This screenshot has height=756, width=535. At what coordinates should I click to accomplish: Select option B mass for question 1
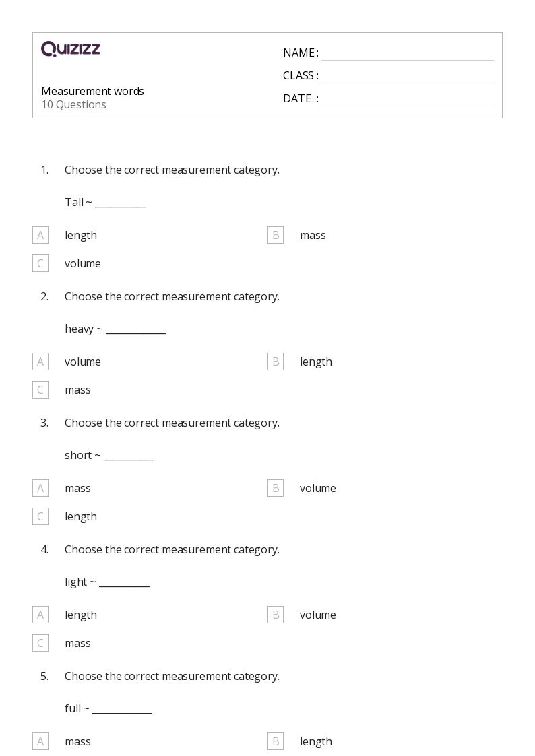276,235
